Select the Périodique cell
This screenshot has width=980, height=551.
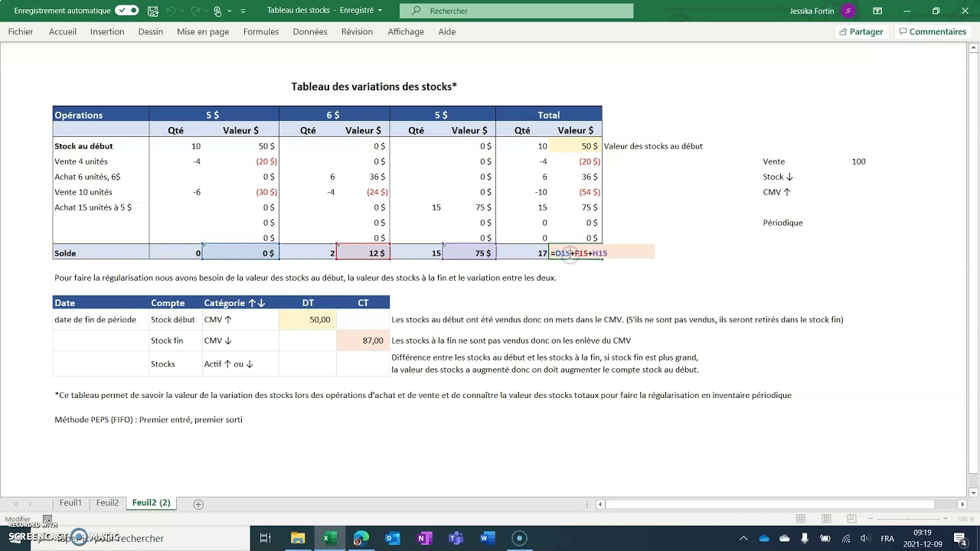pos(782,223)
